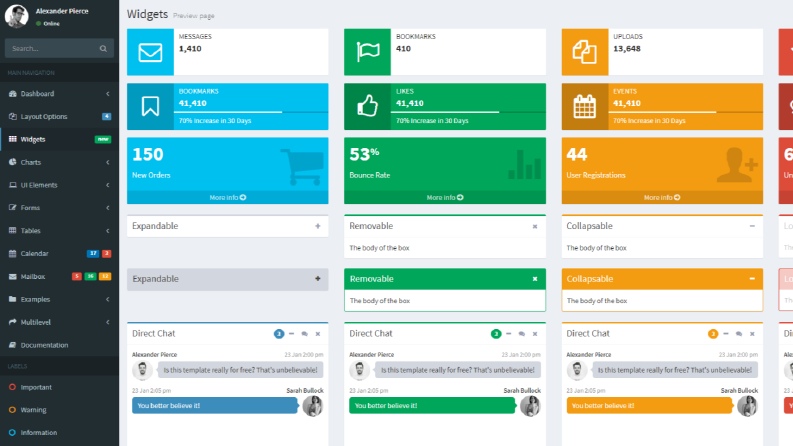Click the blue Bookmarks bookmark icon

150,107
